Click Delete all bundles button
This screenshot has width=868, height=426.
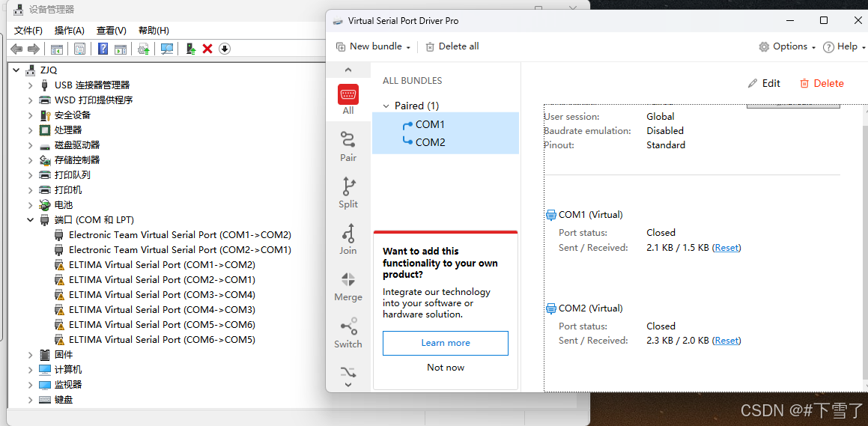pyautogui.click(x=452, y=46)
